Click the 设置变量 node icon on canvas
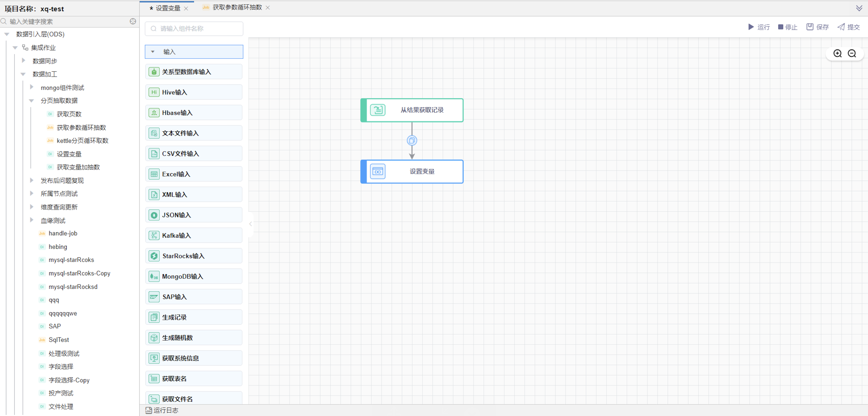This screenshot has height=416, width=868. (377, 172)
